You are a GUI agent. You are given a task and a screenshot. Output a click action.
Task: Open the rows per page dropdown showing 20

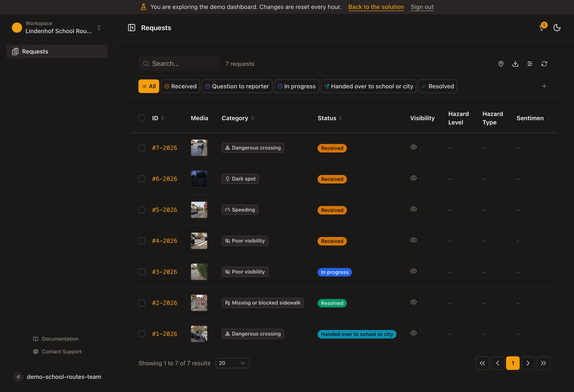(x=232, y=363)
